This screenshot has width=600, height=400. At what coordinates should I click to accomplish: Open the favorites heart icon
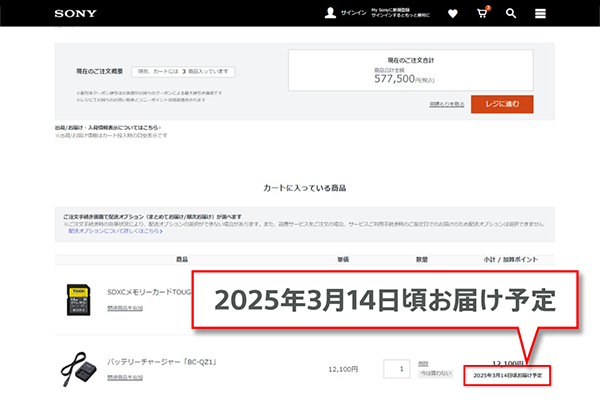pos(453,13)
